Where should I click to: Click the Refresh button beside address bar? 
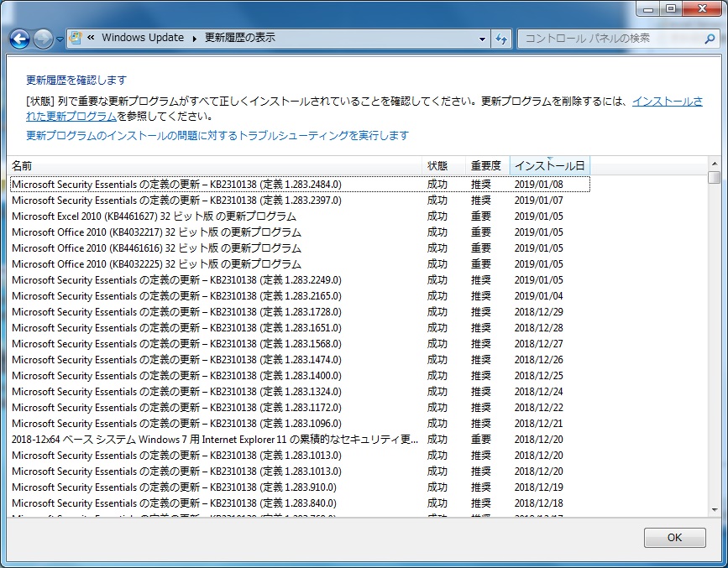click(x=501, y=39)
